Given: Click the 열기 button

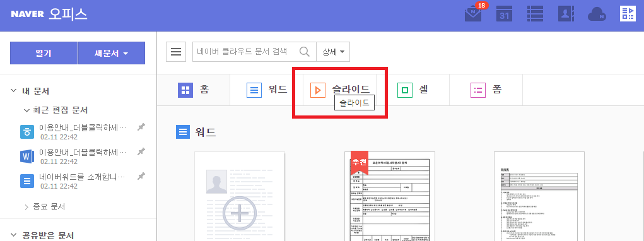Looking at the screenshot, I should (44, 53).
